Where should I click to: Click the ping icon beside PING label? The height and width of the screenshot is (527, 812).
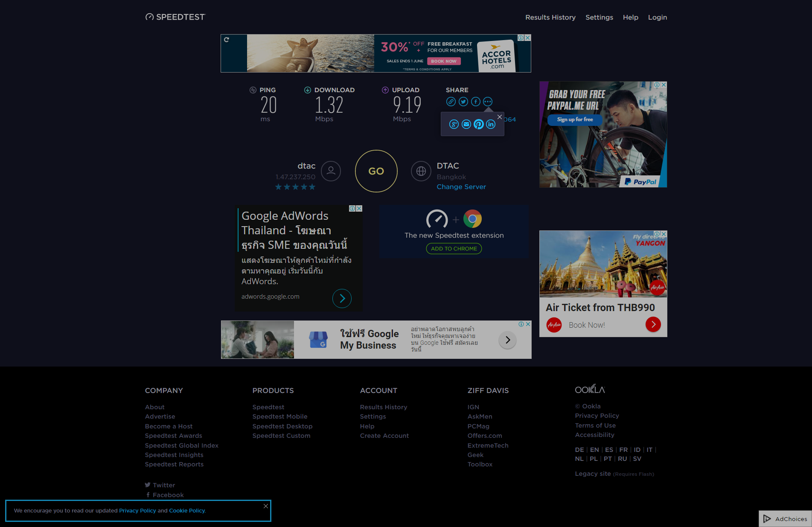pos(253,90)
